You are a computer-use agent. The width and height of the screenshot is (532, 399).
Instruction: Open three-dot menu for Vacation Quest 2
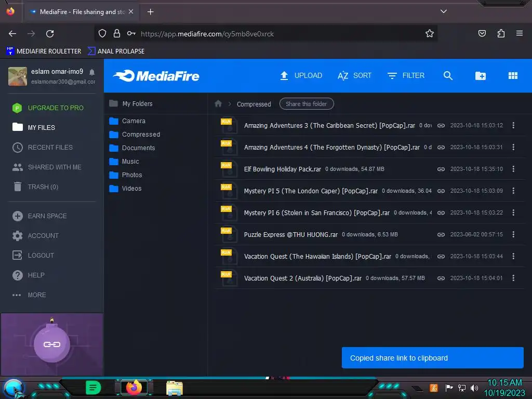pyautogui.click(x=513, y=278)
